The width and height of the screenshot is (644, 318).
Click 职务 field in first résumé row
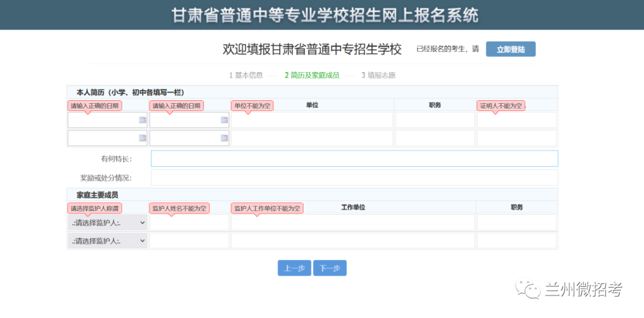coord(435,121)
